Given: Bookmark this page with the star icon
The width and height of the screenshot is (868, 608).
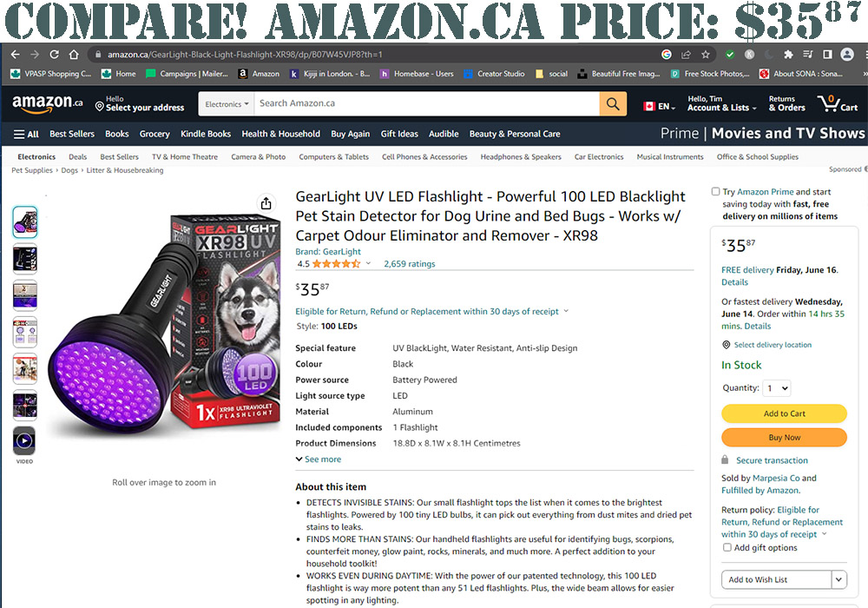Looking at the screenshot, I should click(x=705, y=54).
